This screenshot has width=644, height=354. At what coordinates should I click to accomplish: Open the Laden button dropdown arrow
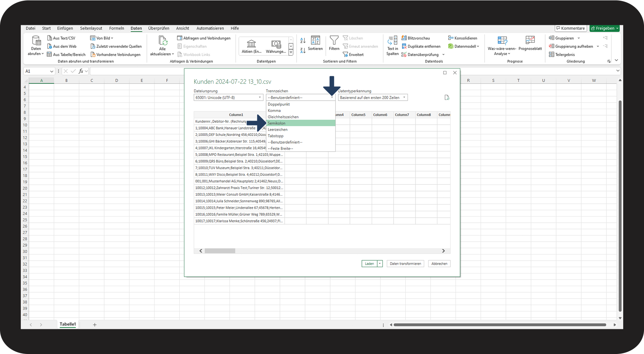pos(380,264)
